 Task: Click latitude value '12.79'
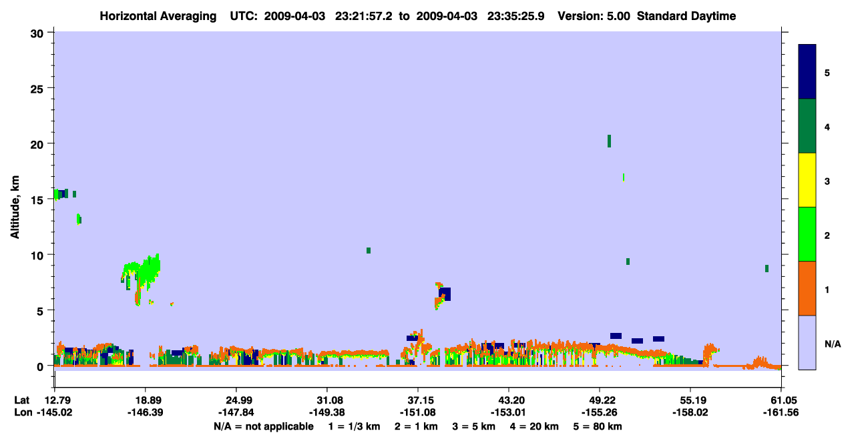coord(55,400)
